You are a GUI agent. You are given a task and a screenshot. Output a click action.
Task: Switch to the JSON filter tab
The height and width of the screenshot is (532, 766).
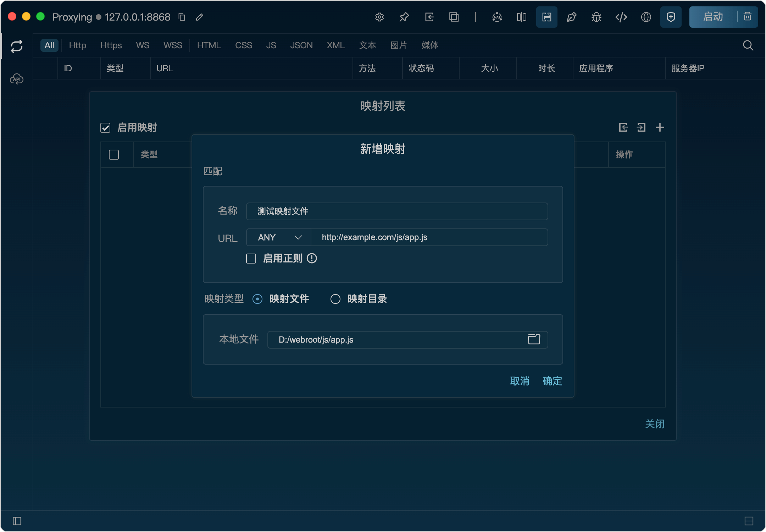tap(301, 45)
